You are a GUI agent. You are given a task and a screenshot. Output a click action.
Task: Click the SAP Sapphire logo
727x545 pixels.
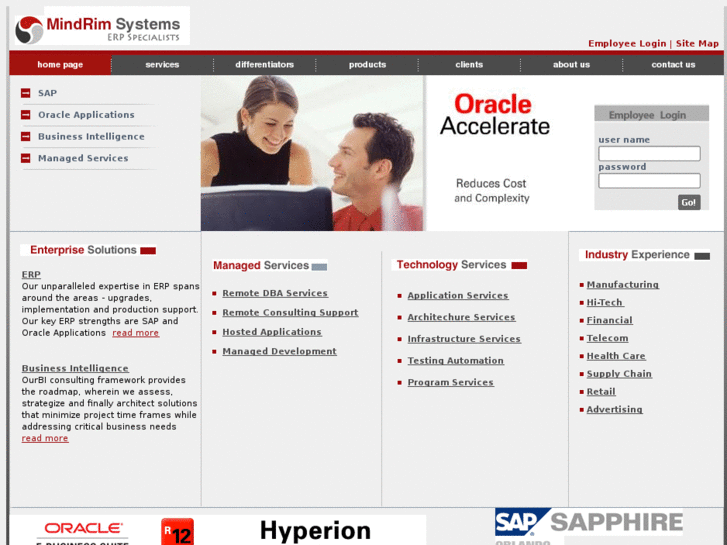coord(589,526)
